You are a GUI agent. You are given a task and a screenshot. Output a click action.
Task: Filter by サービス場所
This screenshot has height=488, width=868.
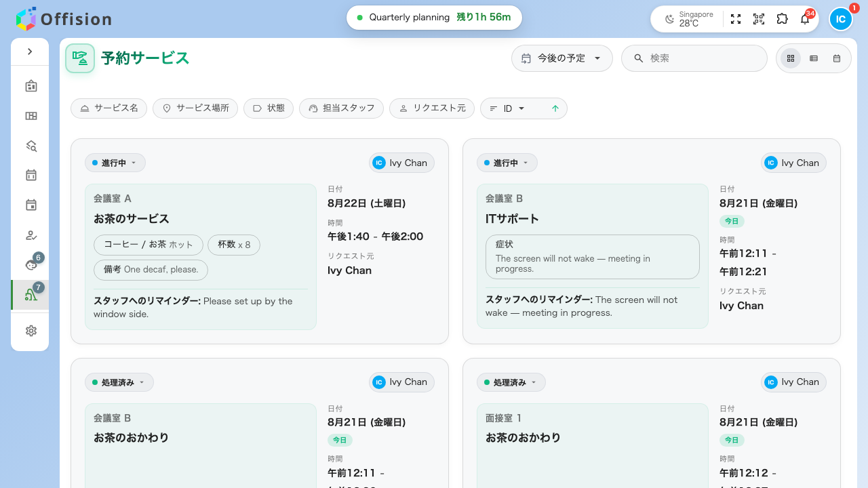pyautogui.click(x=195, y=108)
